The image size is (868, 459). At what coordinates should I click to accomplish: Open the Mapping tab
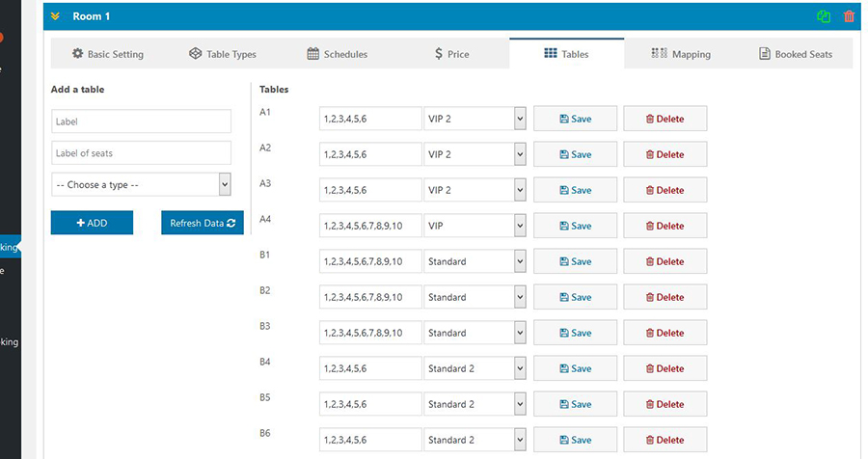[681, 54]
